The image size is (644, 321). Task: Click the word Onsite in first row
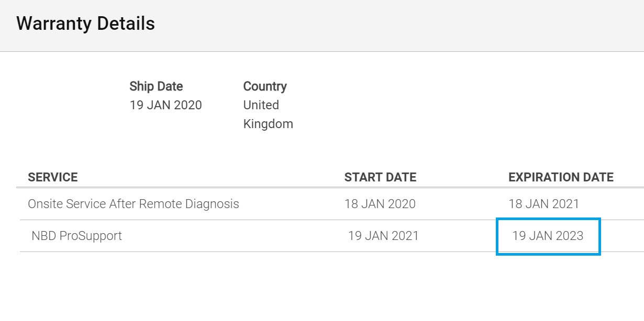click(x=45, y=204)
